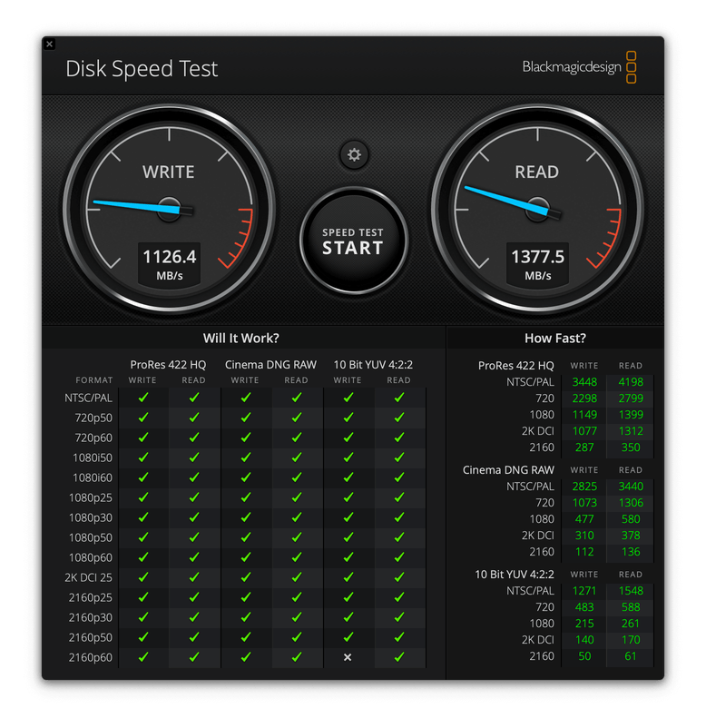706x728 pixels.
Task: Click the READ gauge needle dial
Action: [x=537, y=208]
